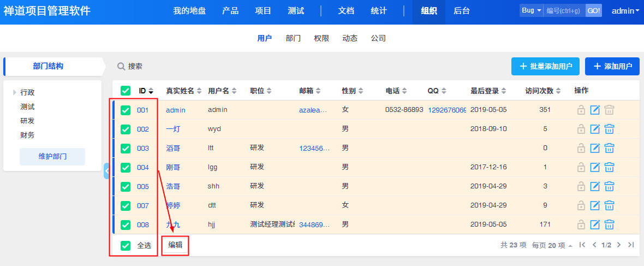Collapse the department sidebar handle

(106, 170)
